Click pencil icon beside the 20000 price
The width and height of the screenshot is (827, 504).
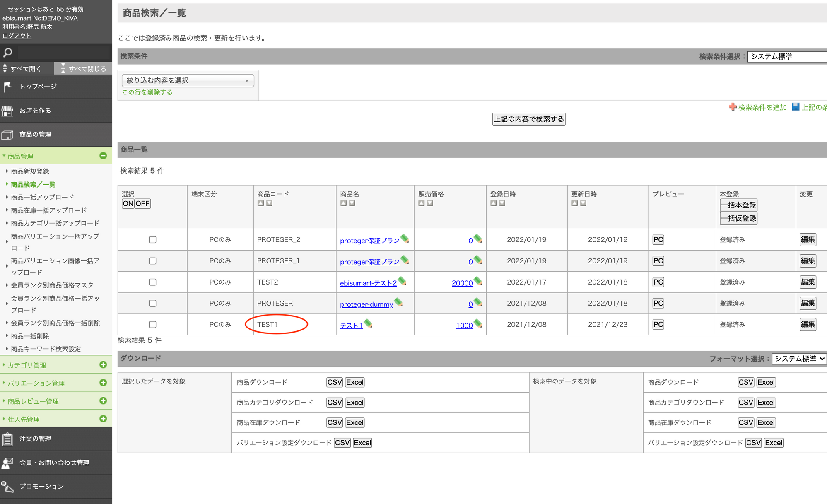(x=478, y=281)
